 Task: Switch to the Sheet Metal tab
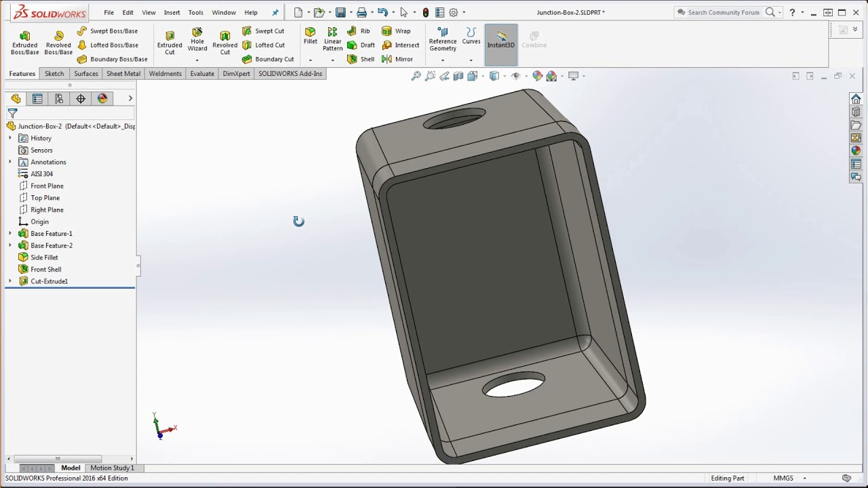(123, 73)
